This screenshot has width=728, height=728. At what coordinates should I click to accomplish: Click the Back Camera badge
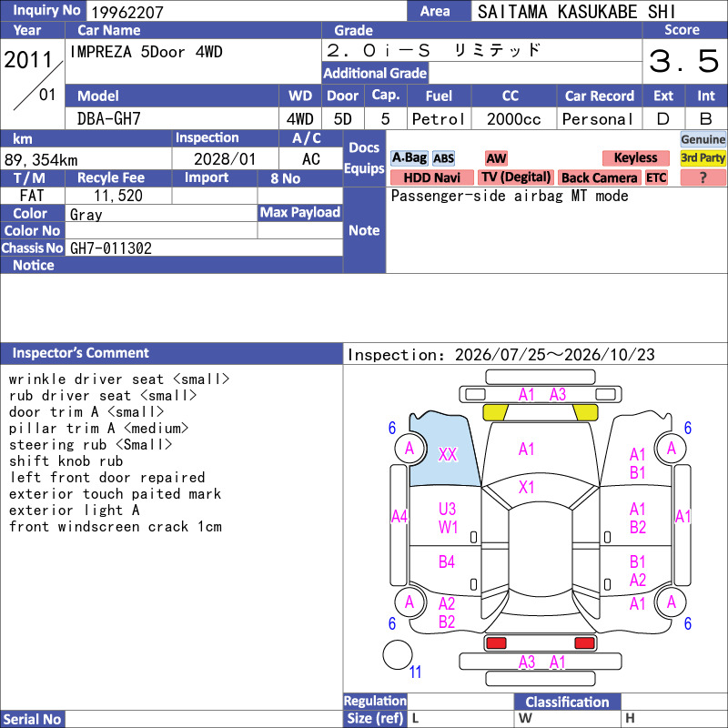tap(599, 177)
